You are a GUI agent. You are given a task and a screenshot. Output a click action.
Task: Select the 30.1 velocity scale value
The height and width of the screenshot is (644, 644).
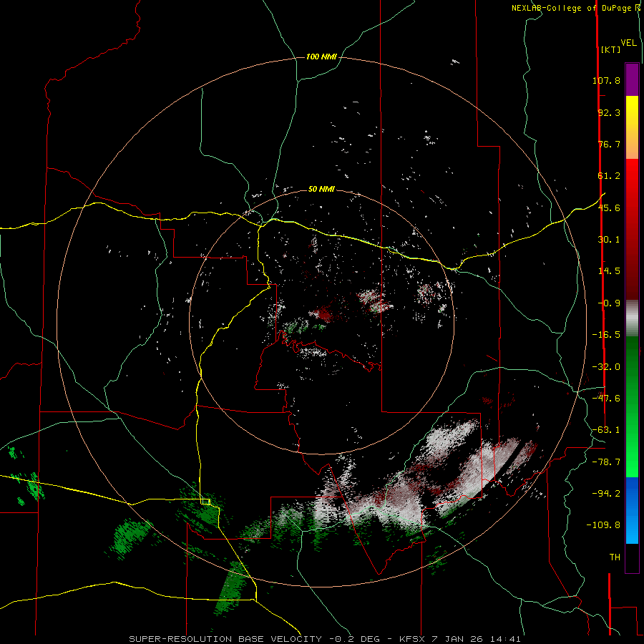click(x=609, y=240)
